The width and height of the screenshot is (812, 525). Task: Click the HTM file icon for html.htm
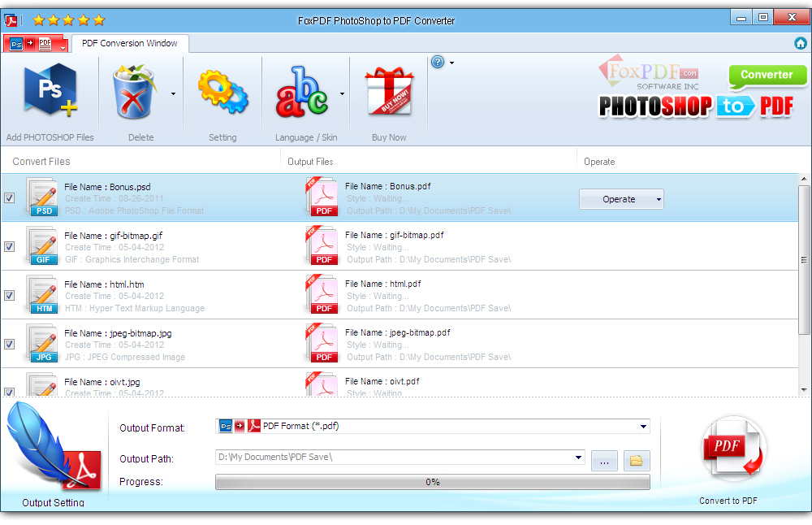[42, 294]
